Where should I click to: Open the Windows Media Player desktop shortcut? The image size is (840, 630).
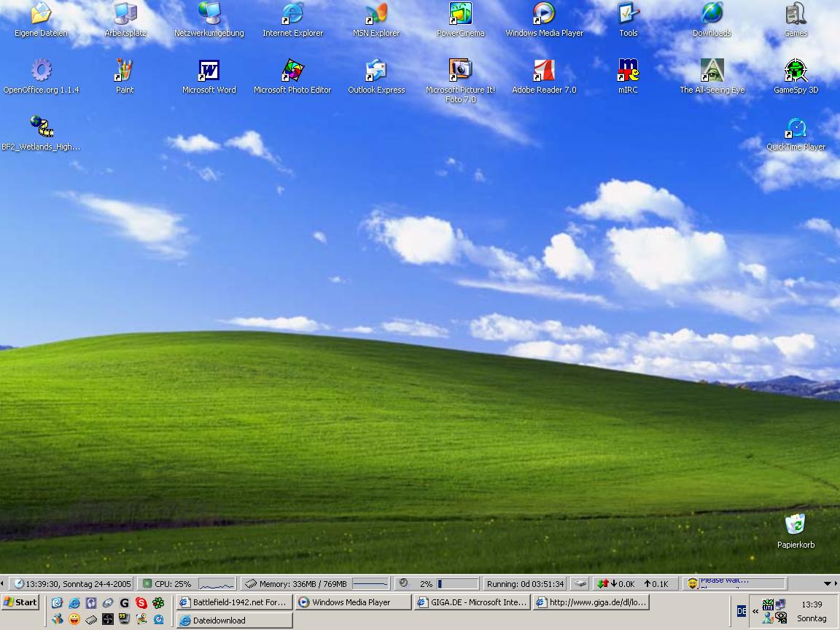(544, 19)
